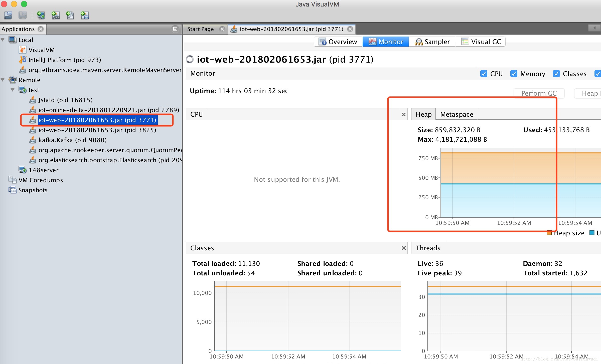Expand the Remote node in sidebar
This screenshot has width=601, height=364.
click(4, 80)
